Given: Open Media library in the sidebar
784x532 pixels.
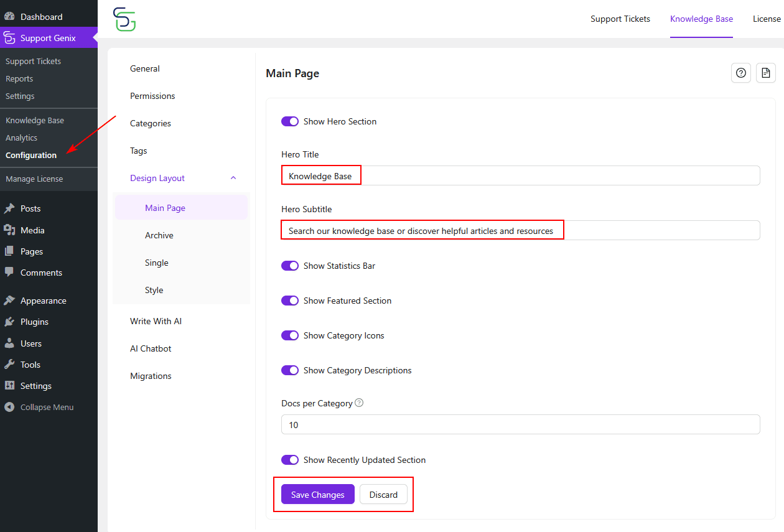Looking at the screenshot, I should coord(32,230).
